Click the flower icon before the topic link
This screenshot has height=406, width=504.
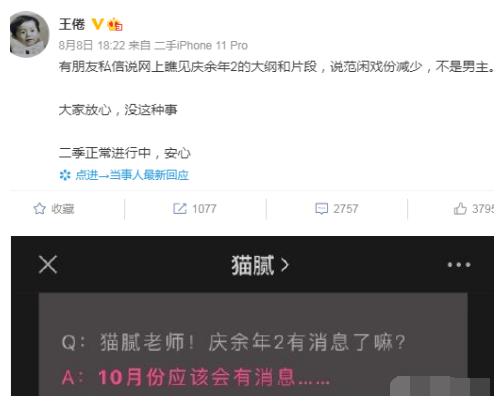65,175
